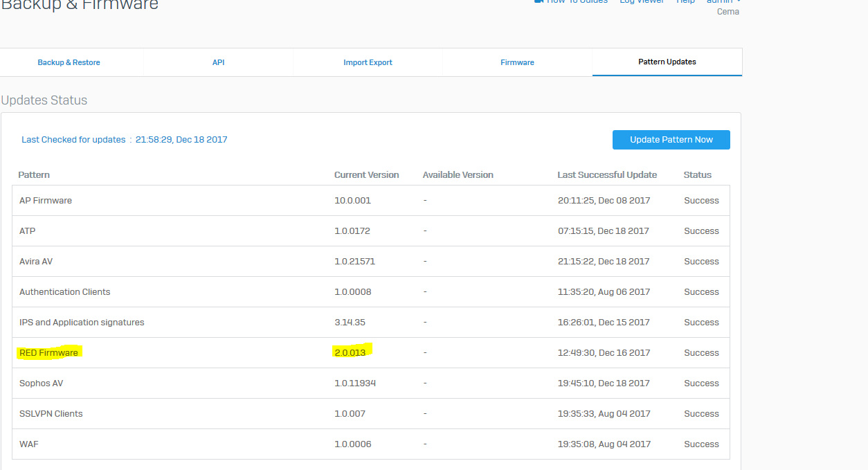The image size is (868, 470).
Task: Click the Cema label under admin
Action: [728, 12]
